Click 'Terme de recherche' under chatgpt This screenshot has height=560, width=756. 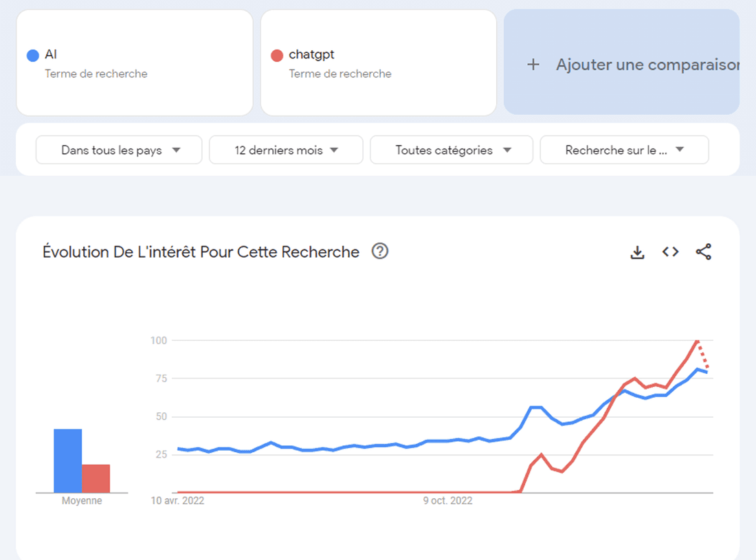pyautogui.click(x=340, y=74)
